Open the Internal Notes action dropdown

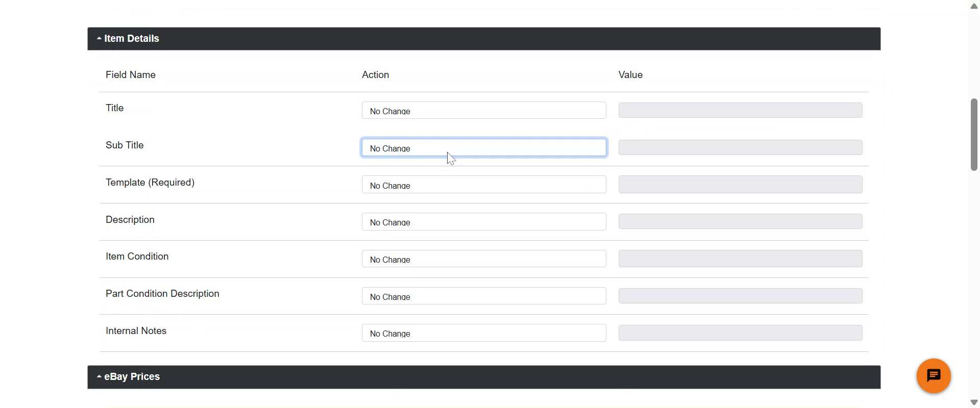coord(483,333)
